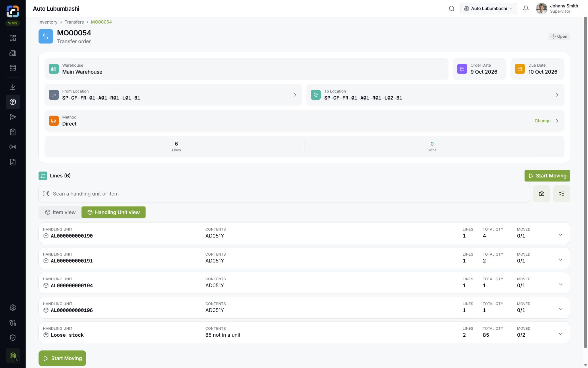Viewport: 588px width, 368px height.
Task: Click the Open status badge
Action: tap(559, 37)
